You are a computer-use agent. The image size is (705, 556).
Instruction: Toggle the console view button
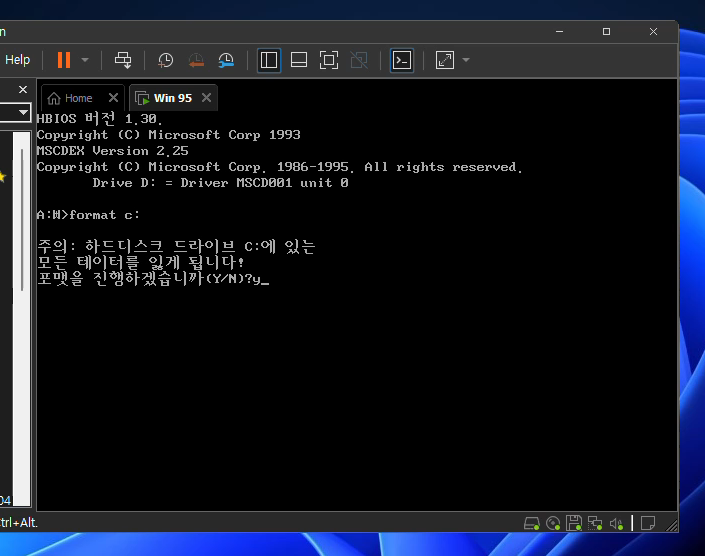point(402,60)
